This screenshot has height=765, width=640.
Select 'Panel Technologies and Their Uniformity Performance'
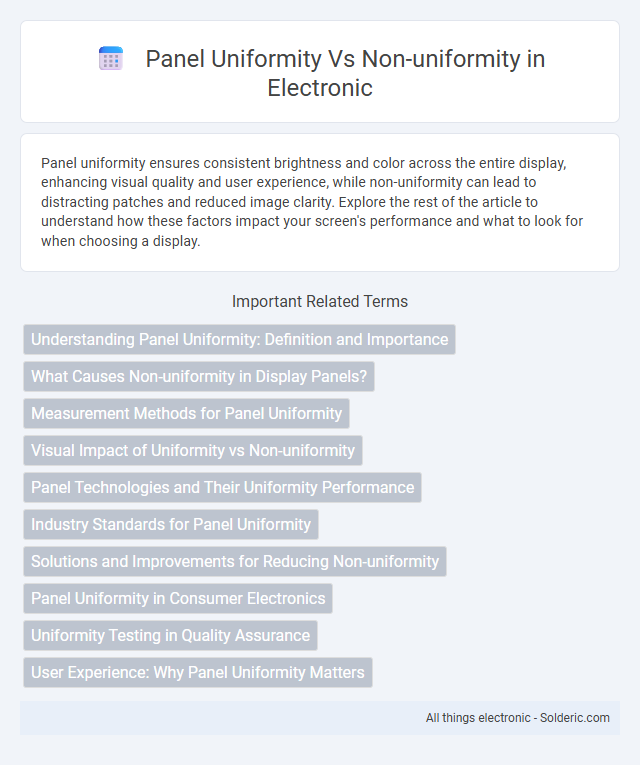coord(222,487)
